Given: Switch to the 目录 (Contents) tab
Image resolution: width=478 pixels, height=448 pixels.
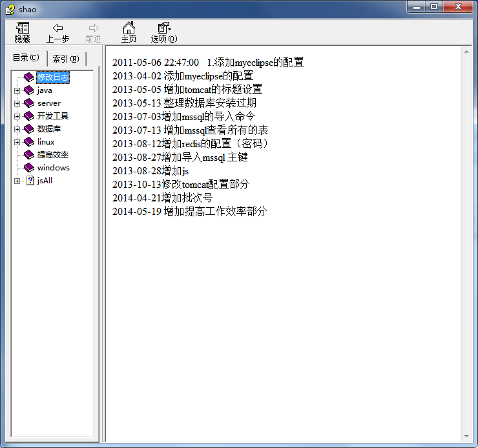Looking at the screenshot, I should (26, 58).
